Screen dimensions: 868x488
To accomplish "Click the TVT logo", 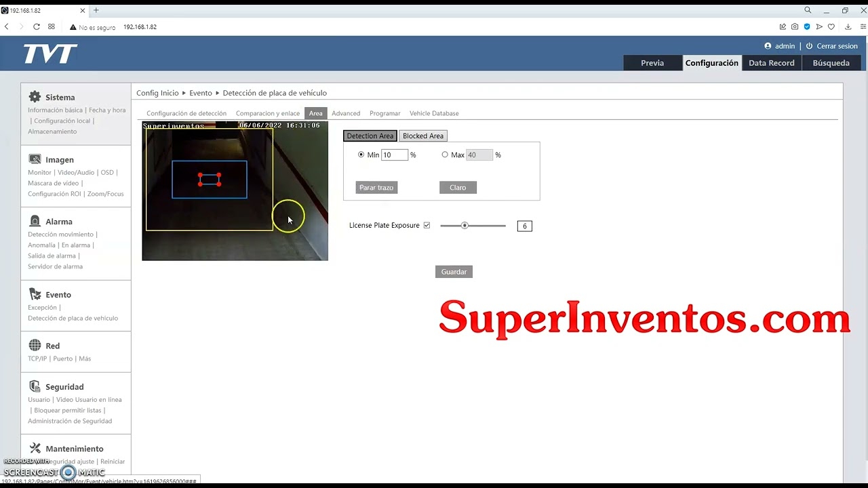I will point(50,54).
